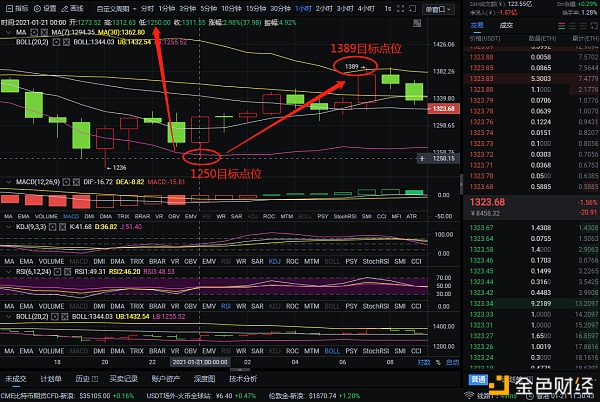The image size is (600, 402).
Task: Select VOLUME in MACD panel indicator bar
Action: 46,216
